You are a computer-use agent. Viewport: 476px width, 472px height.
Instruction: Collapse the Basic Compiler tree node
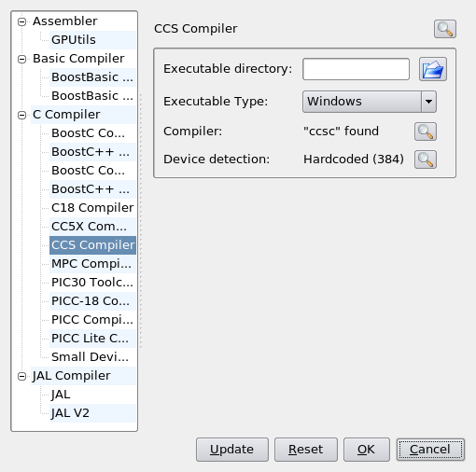coord(21,59)
